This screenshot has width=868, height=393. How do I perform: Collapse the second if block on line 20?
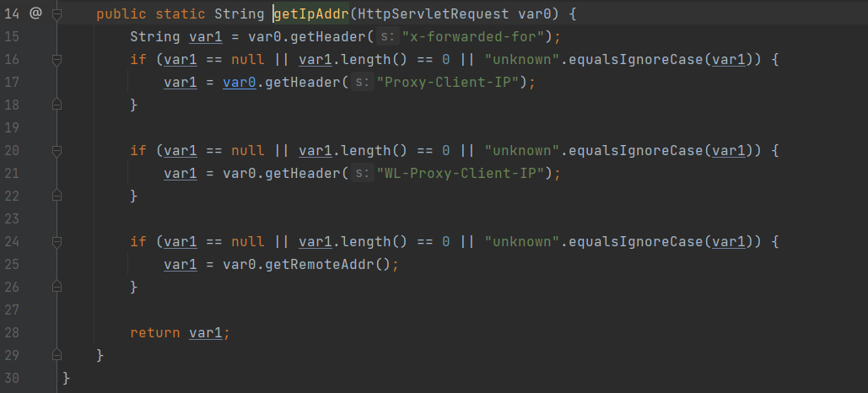[57, 151]
